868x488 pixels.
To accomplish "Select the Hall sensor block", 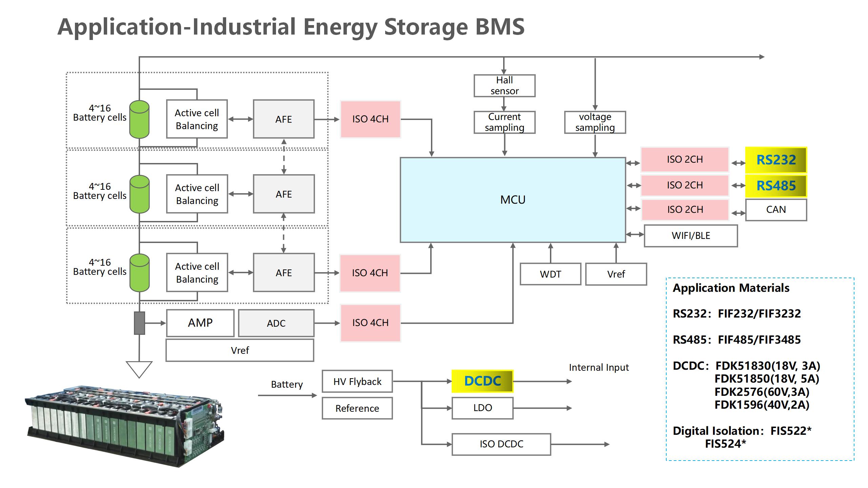I will click(x=504, y=86).
